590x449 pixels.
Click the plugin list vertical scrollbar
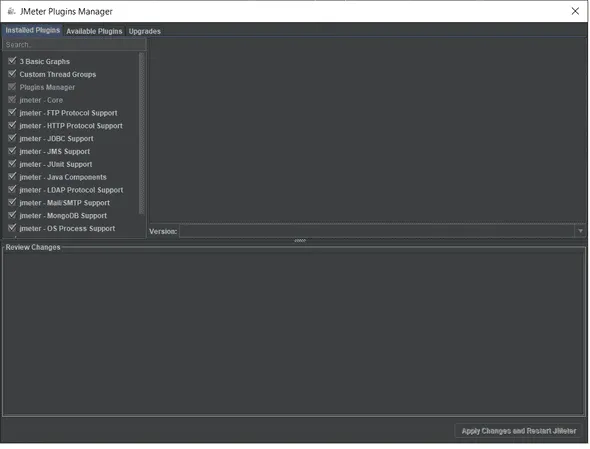click(141, 134)
